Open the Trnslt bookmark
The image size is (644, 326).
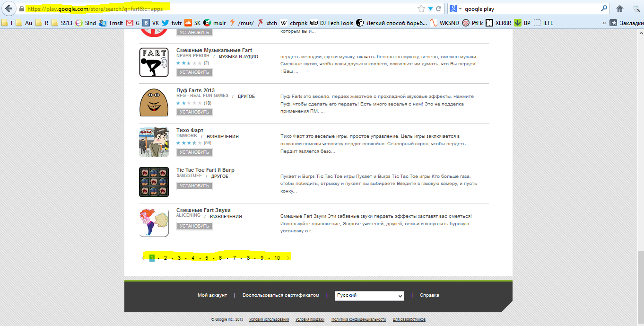click(111, 23)
